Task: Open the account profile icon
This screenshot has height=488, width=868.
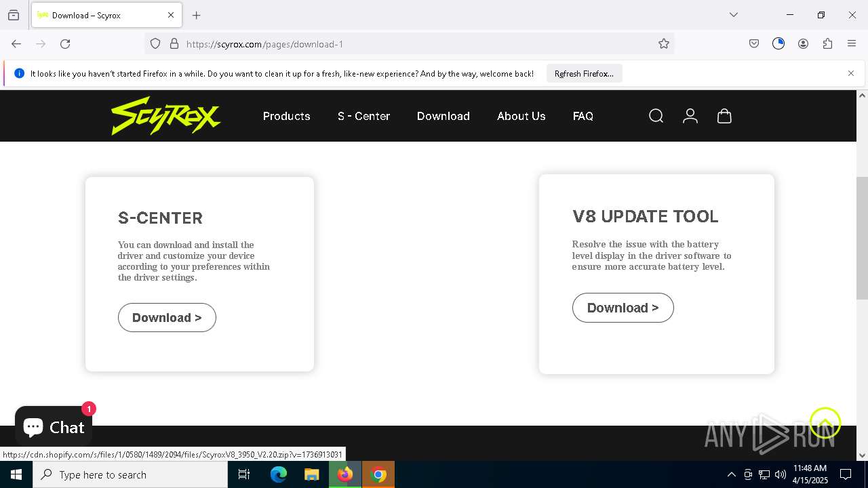Action: [x=690, y=116]
